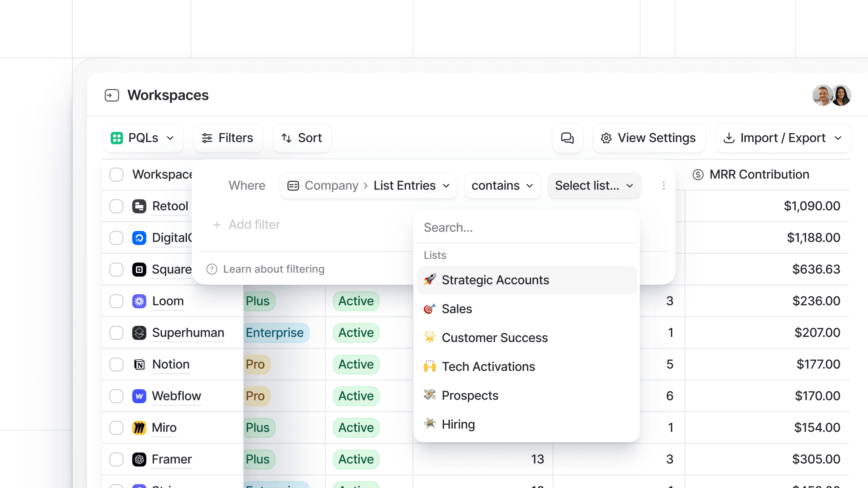The image size is (868, 488).
Task: Open the Import / Export dropdown
Action: pos(783,138)
